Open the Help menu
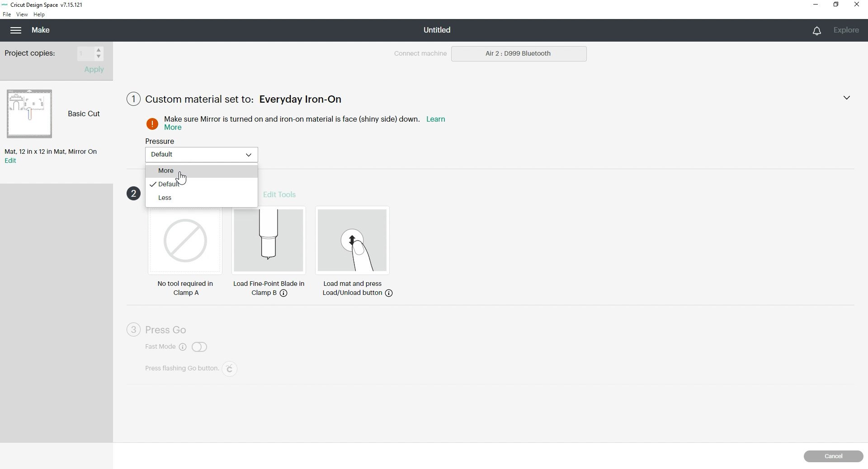Viewport: 868px width, 469px height. point(39,14)
